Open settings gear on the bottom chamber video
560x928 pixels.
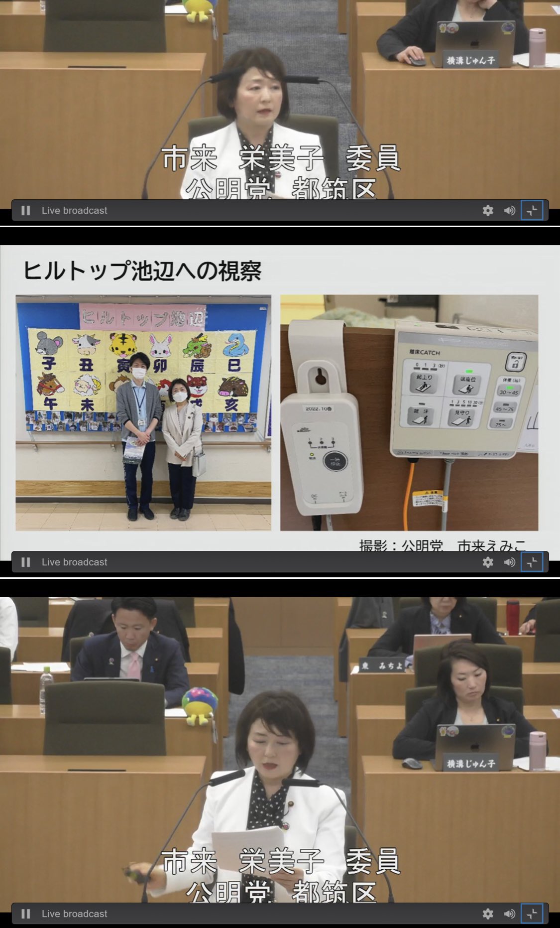tap(488, 914)
